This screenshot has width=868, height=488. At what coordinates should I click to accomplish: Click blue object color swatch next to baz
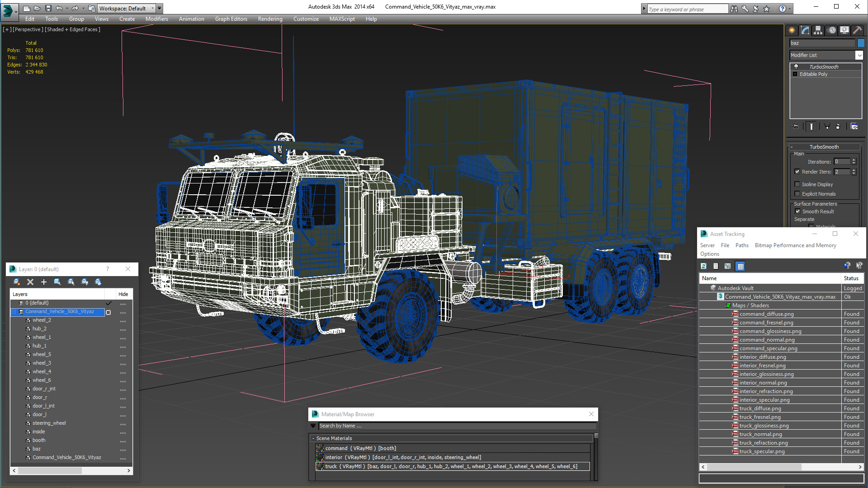861,43
